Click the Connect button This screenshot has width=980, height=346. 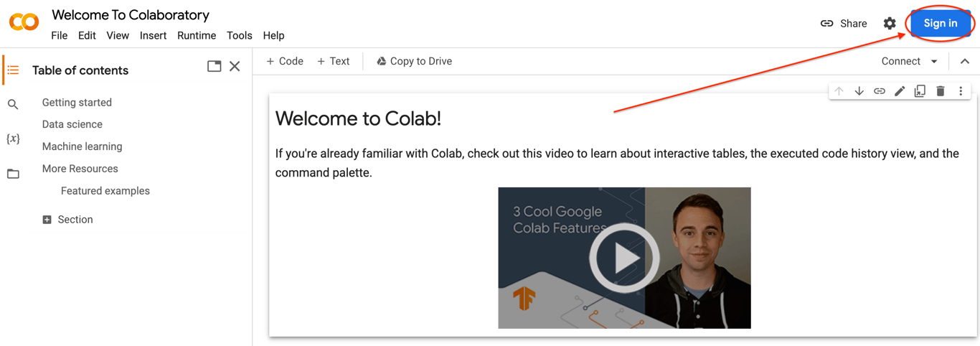pos(900,61)
